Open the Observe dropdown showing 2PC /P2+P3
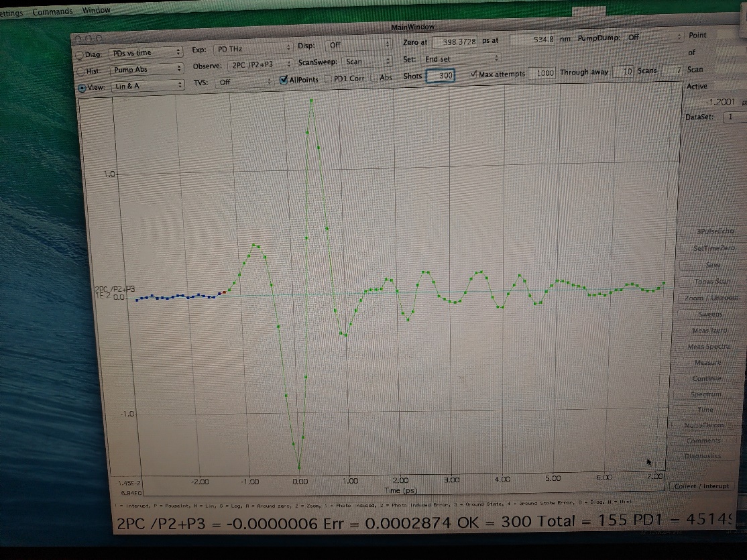The width and height of the screenshot is (747, 560). (260, 64)
